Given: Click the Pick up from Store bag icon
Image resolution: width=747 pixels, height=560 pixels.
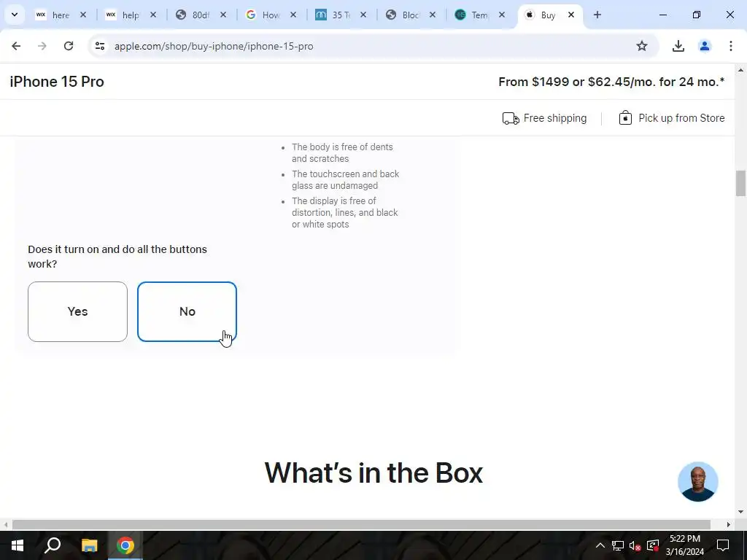Looking at the screenshot, I should pos(625,117).
